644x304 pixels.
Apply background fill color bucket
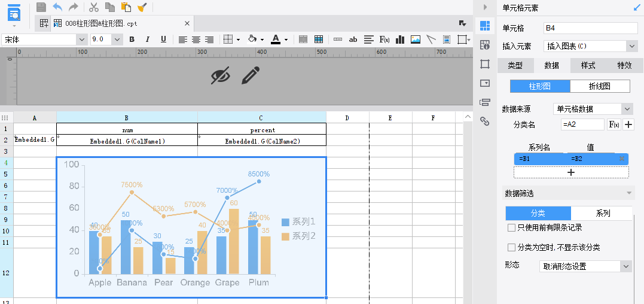[x=252, y=39]
